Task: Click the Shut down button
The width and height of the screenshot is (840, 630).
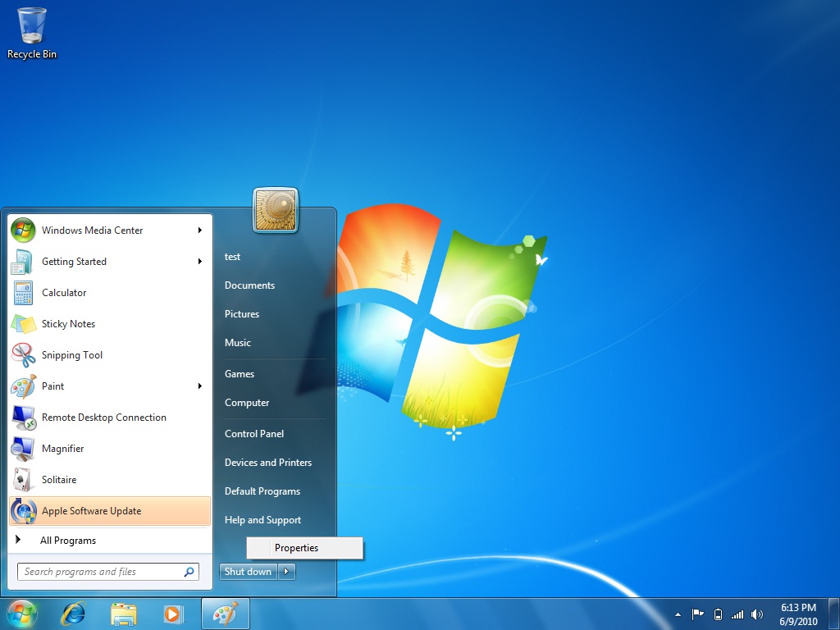Action: 249,572
